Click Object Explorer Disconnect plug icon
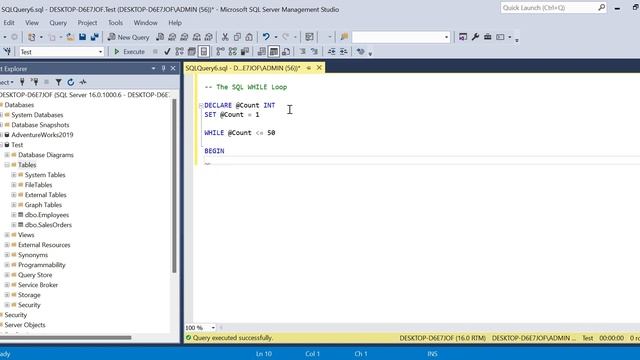This screenshot has height=360, width=640. 35,82
